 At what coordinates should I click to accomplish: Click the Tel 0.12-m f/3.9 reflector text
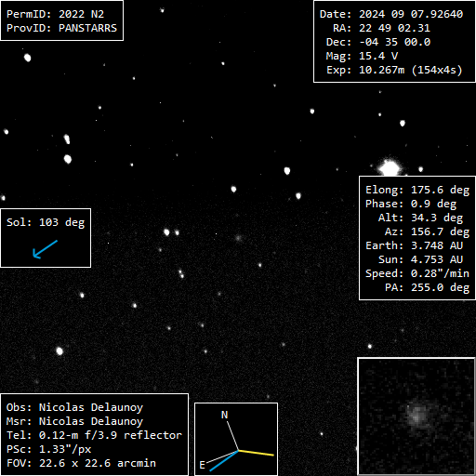[x=94, y=435]
